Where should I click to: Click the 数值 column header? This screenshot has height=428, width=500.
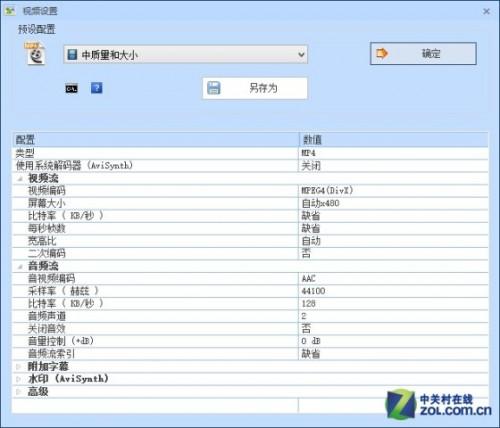[x=394, y=140]
